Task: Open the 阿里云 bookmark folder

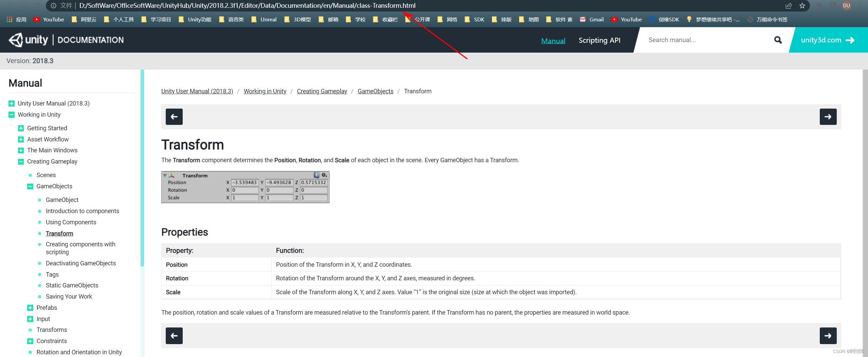Action: point(84,19)
